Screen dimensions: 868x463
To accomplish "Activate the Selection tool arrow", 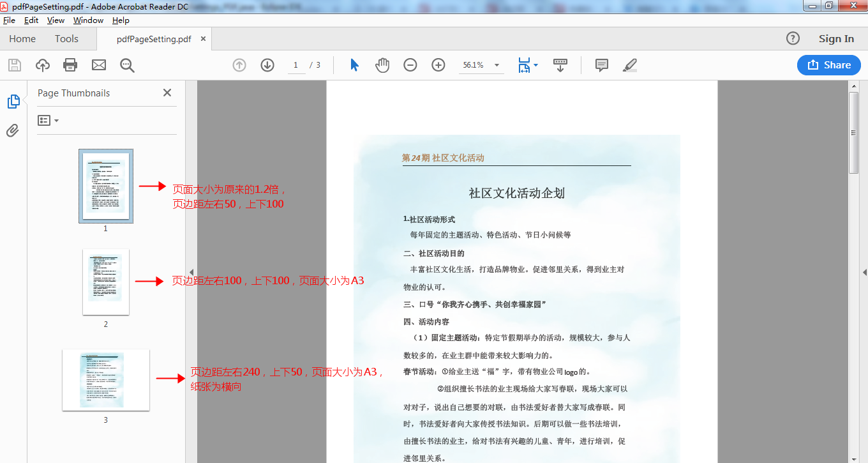I will [x=354, y=65].
